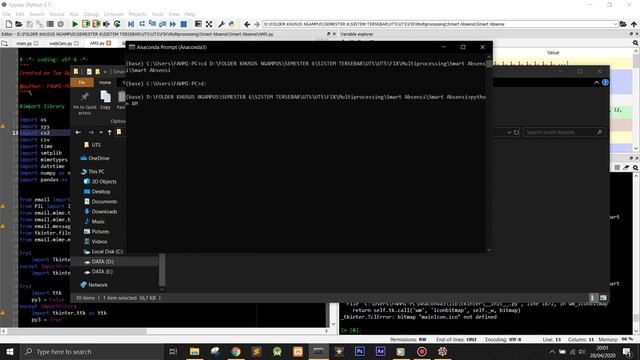
Task: Open Preferences wrench icon
Action: pos(222,24)
